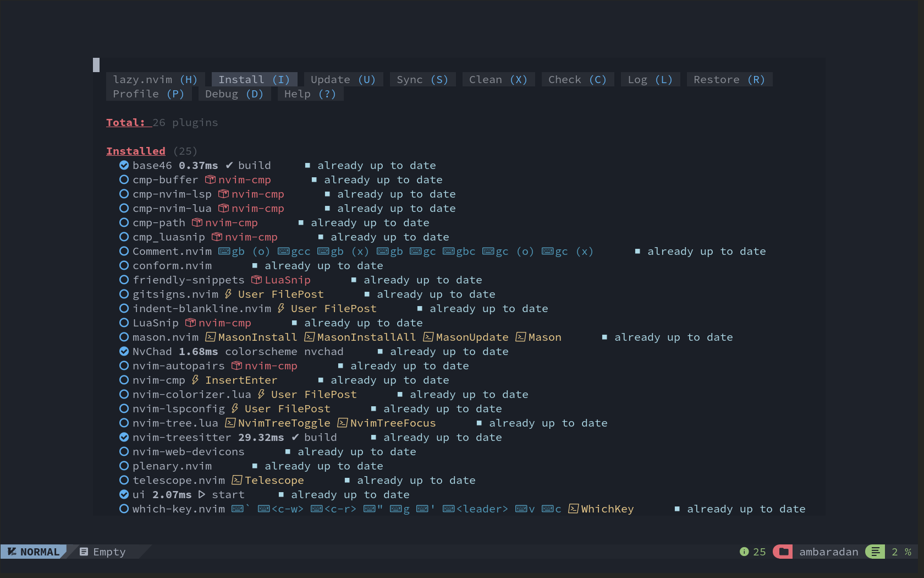Click the loaded circle icon on nvim-treesitter
The width and height of the screenshot is (924, 578).
[x=124, y=437]
